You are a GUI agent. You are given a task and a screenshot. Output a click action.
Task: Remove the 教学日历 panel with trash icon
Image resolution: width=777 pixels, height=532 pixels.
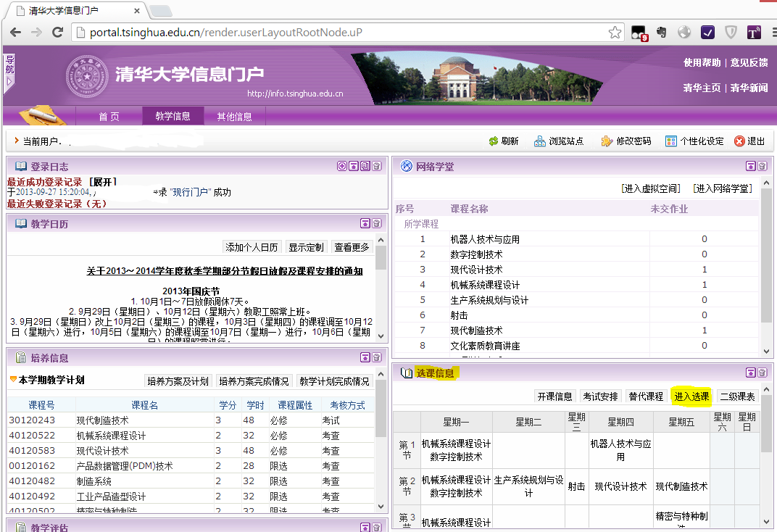377,223
